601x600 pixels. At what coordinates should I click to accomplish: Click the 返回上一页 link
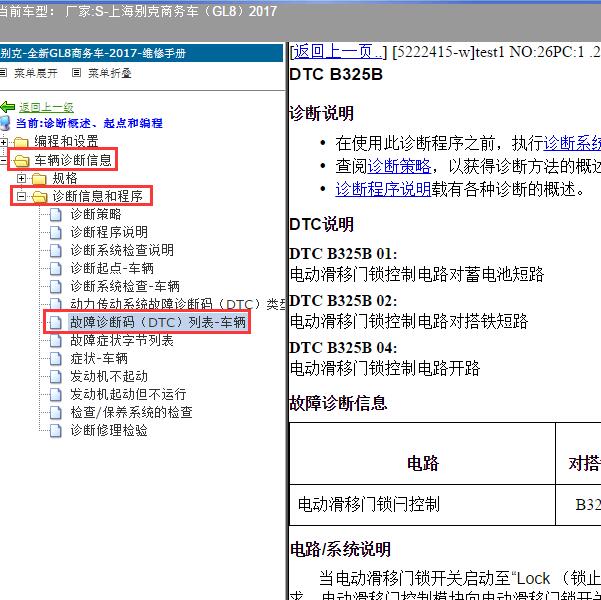338,51
